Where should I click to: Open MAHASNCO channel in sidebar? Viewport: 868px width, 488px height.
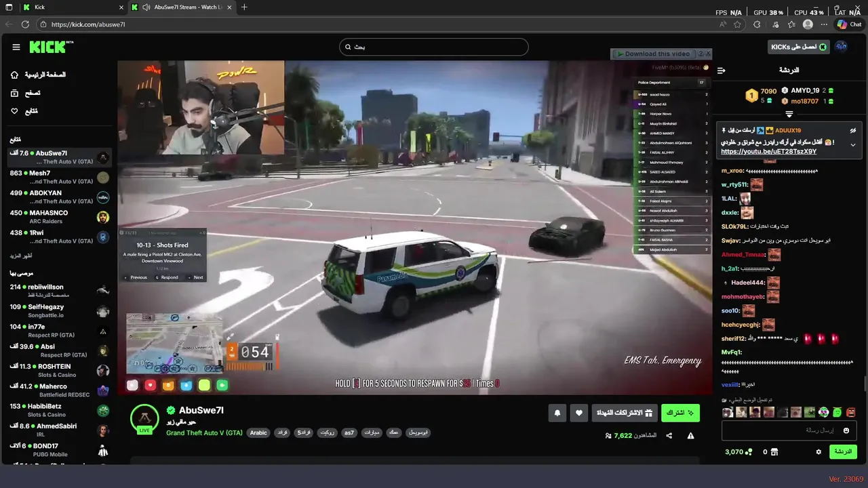(60, 217)
